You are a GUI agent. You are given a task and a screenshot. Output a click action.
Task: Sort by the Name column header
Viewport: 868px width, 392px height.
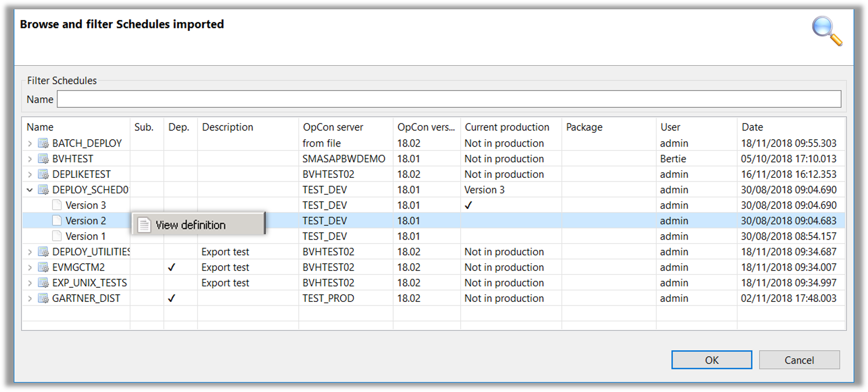[76, 127]
